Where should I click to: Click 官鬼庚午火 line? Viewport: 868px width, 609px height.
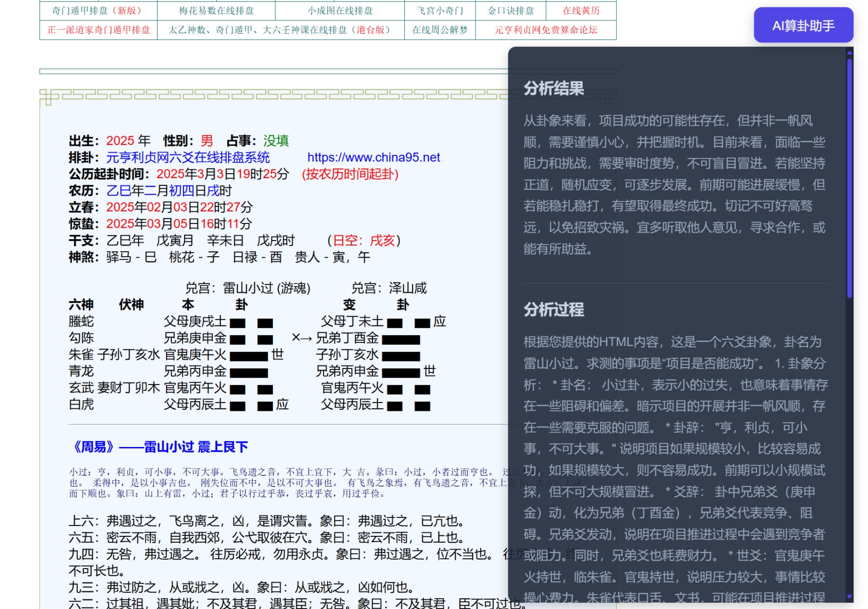click(195, 354)
